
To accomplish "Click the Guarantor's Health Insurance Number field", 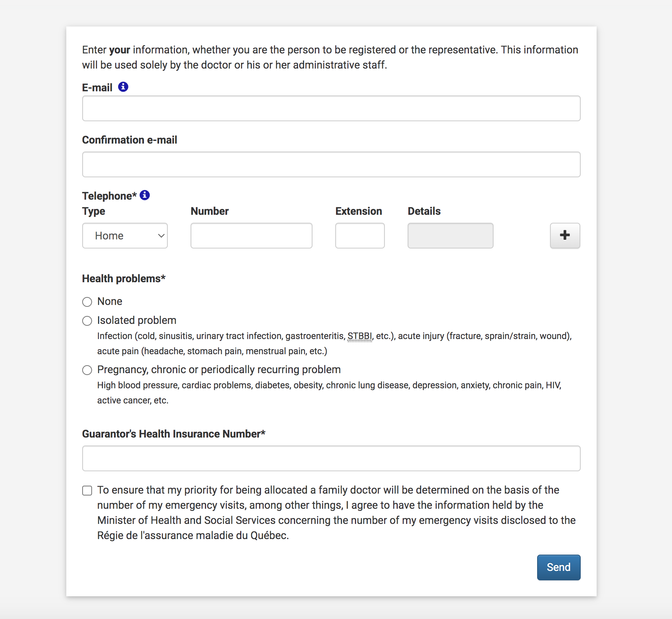I will (x=331, y=458).
